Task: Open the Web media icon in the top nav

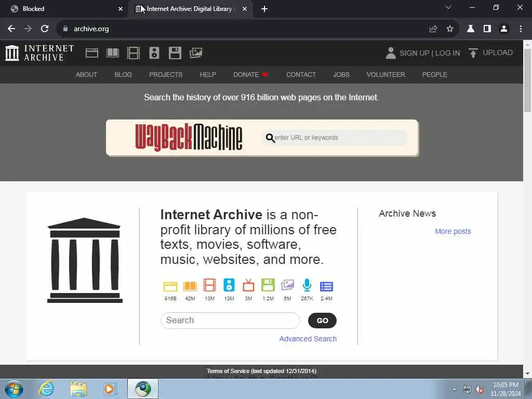Action: point(92,53)
